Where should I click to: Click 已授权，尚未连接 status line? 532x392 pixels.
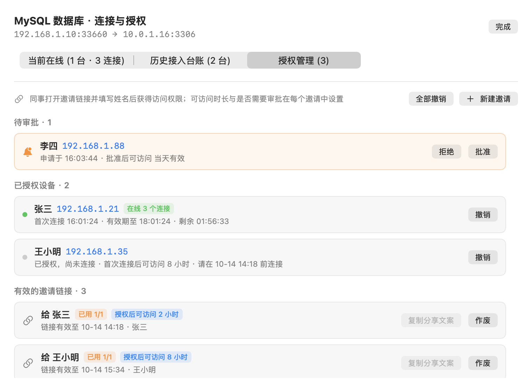[159, 264]
